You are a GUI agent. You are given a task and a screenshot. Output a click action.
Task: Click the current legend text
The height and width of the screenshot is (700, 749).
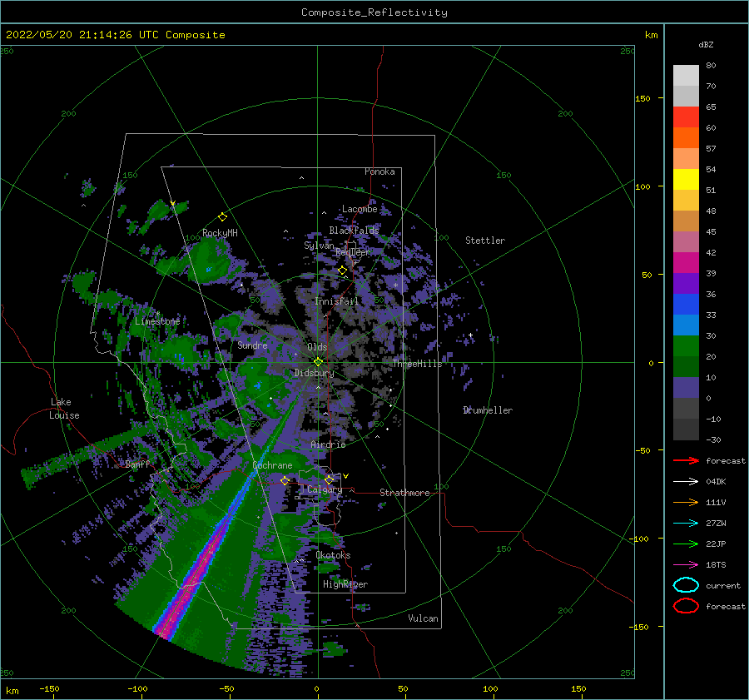pos(723,585)
